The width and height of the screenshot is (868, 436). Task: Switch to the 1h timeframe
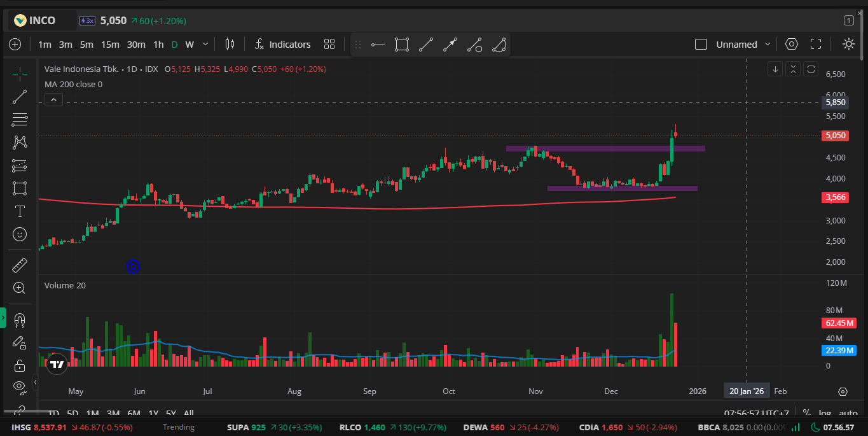pyautogui.click(x=158, y=45)
